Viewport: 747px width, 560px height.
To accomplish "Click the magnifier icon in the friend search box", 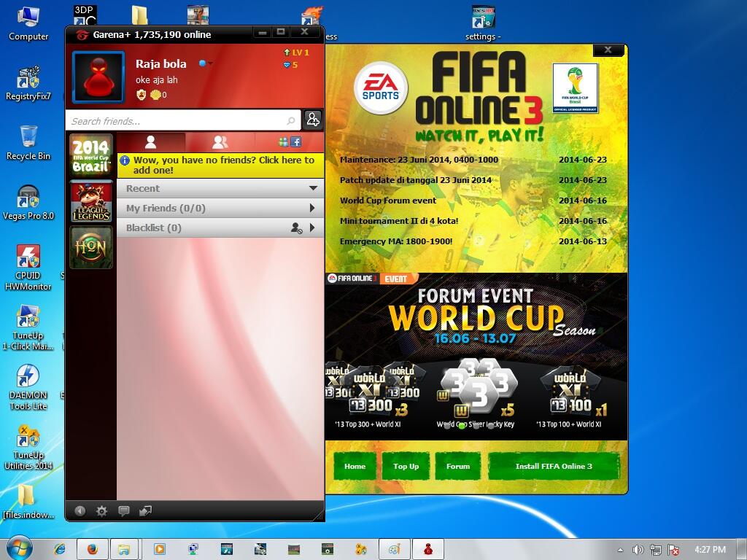I will (x=291, y=121).
